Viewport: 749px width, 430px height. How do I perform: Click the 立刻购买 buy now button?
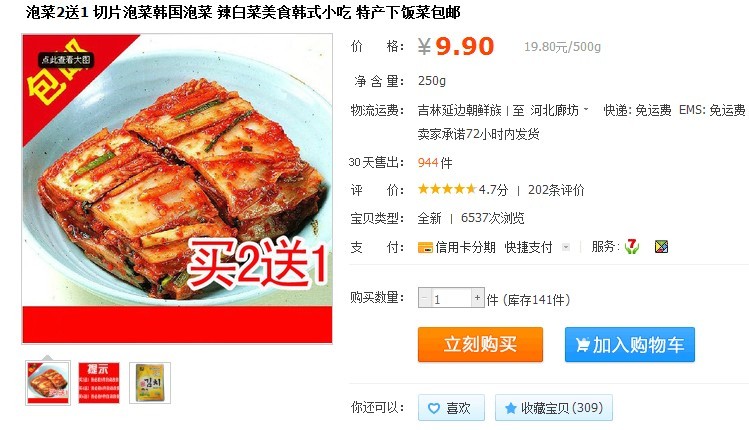(x=480, y=344)
